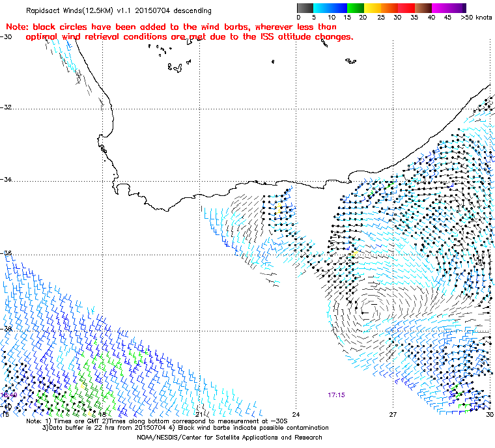The width and height of the screenshot is (495, 448).
Task: Click the '35' legend scale label
Action: (414, 18)
